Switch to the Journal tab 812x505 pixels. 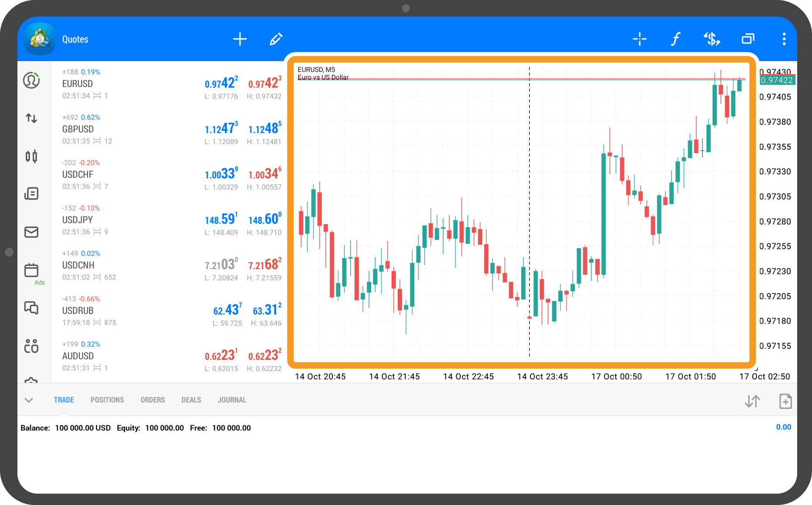click(232, 400)
